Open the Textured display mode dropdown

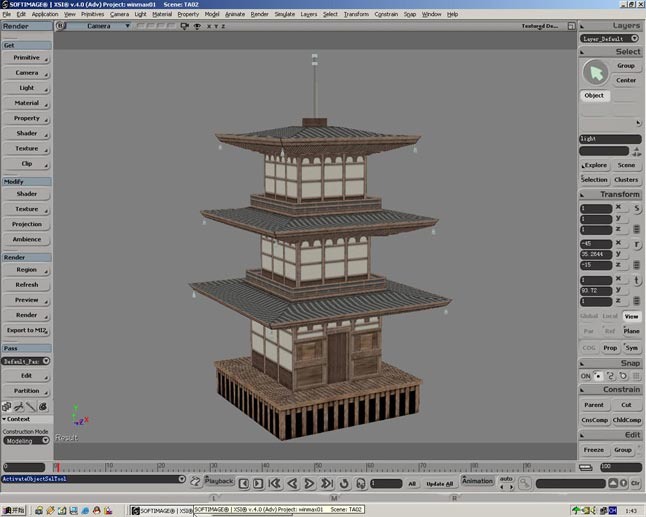tap(540, 26)
